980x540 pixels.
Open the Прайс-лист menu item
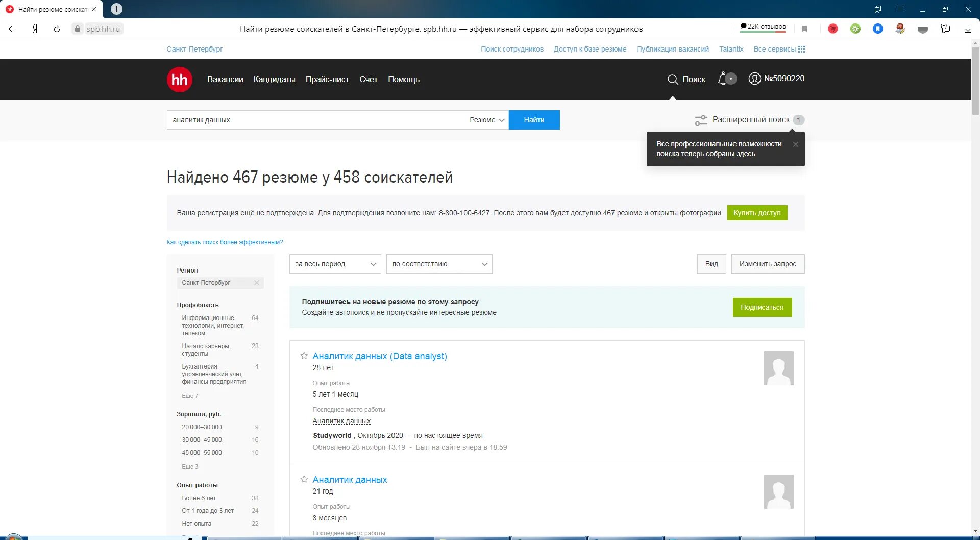point(327,80)
